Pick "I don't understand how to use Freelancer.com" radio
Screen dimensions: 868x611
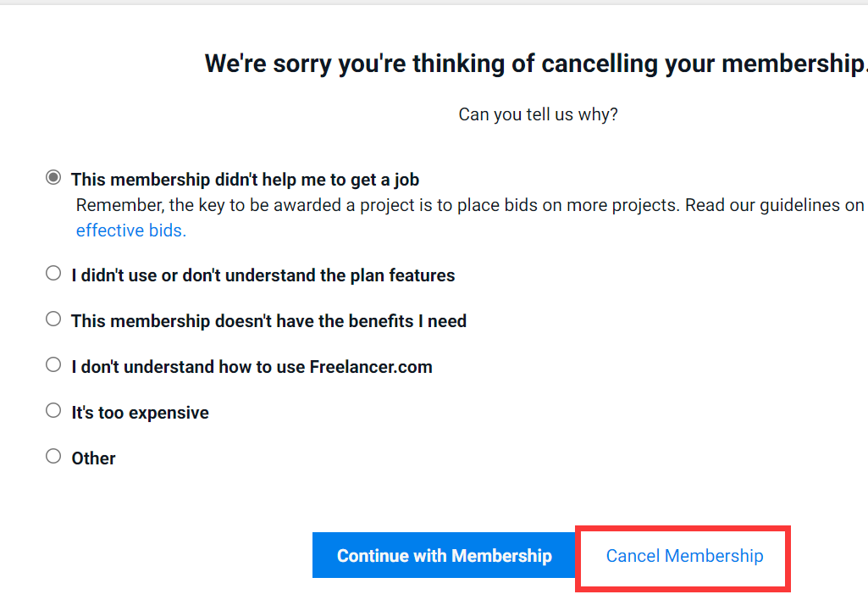[x=53, y=364]
